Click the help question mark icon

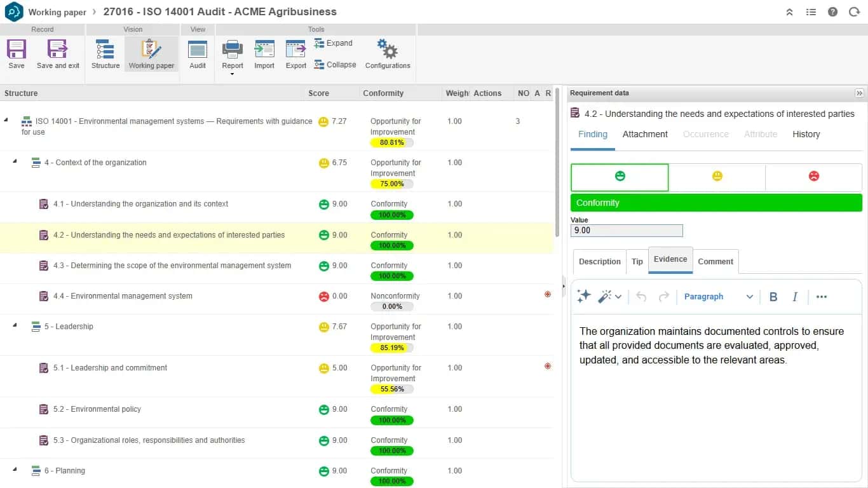point(832,12)
